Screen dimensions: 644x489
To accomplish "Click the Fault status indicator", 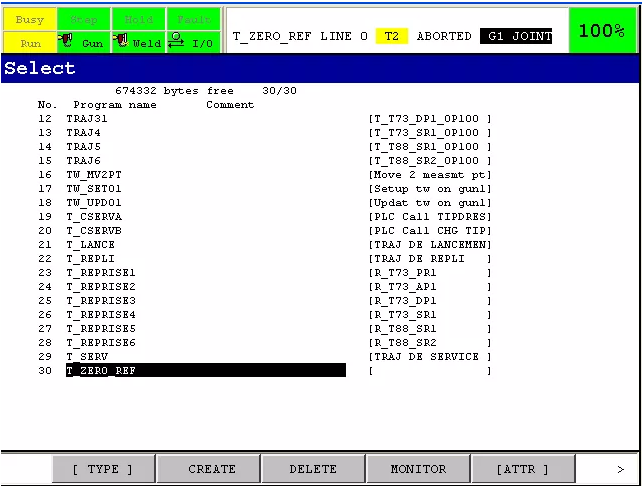I will [x=194, y=19].
